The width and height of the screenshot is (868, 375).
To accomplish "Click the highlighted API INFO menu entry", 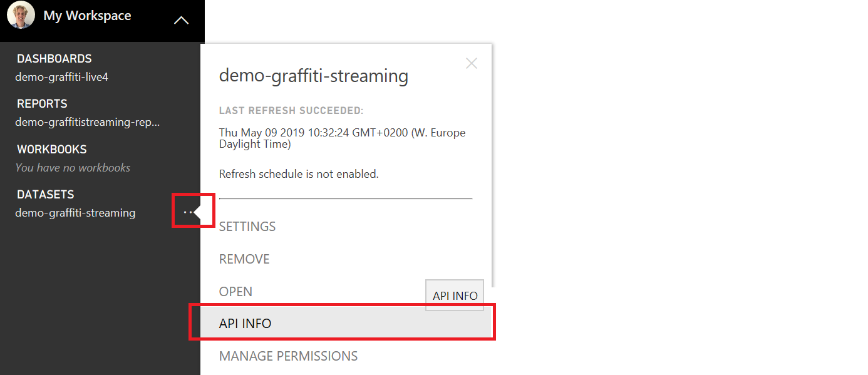I will coord(245,324).
